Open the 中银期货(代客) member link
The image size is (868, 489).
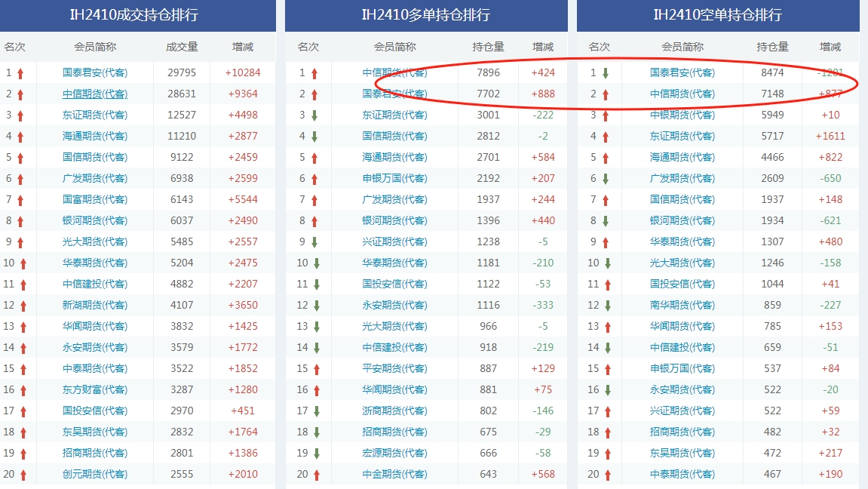[x=682, y=115]
